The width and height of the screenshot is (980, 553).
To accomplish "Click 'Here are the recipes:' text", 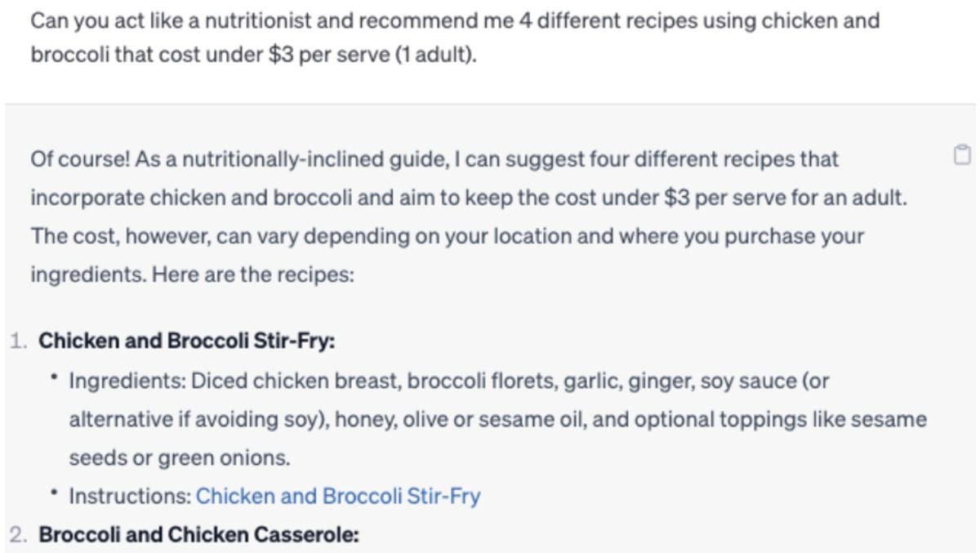I will [252, 275].
